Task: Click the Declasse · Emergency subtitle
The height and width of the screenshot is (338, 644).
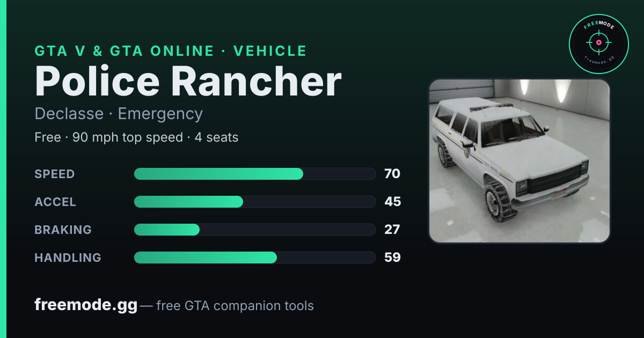Action: [119, 114]
